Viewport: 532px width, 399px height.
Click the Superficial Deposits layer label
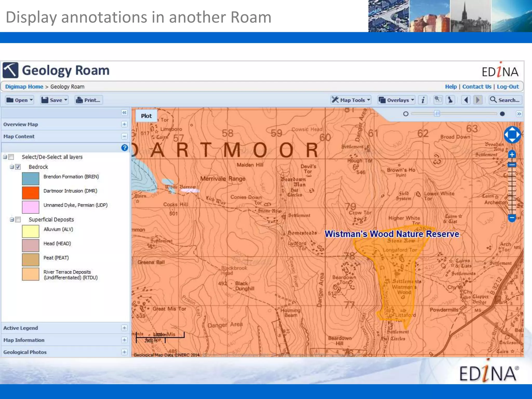click(x=51, y=220)
